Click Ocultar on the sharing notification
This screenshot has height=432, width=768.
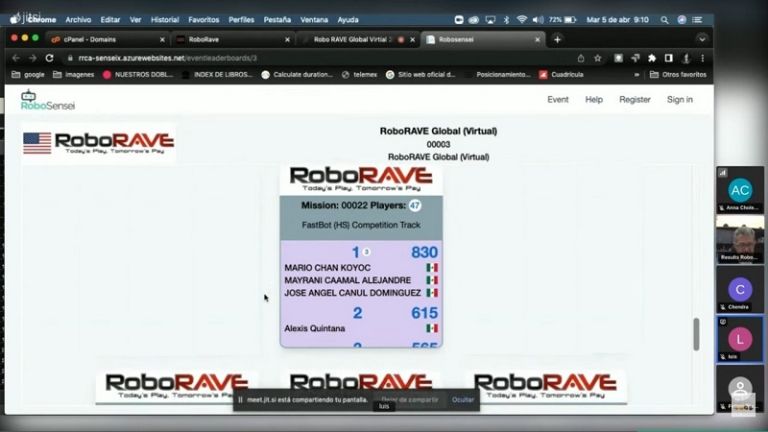pyautogui.click(x=463, y=399)
